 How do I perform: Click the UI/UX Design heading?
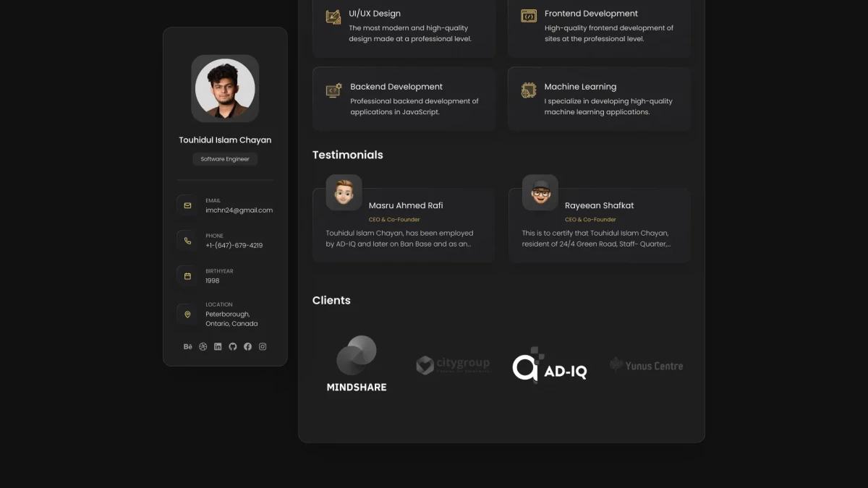click(375, 14)
